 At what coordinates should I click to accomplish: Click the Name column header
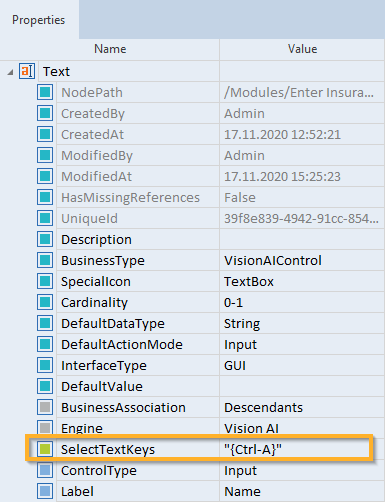(110, 49)
